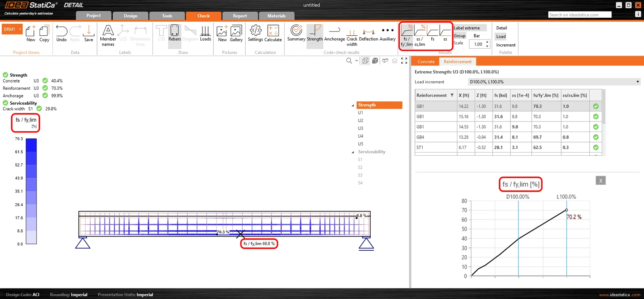Expand viewport to full screen

(404, 61)
